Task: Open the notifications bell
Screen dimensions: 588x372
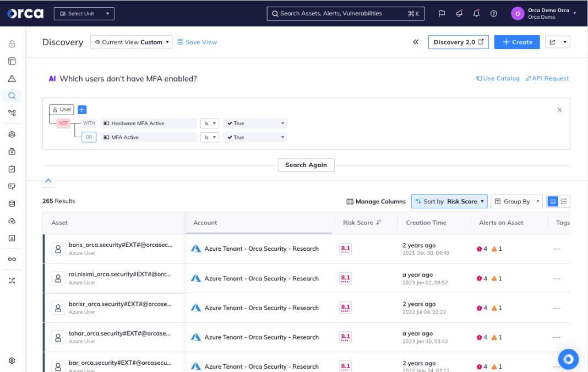Action: coord(476,14)
